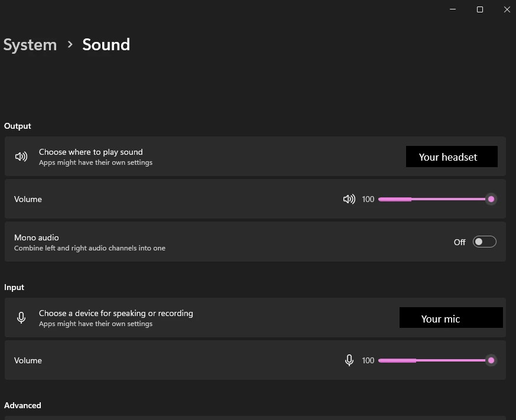Go back to System in the breadcrumb

(x=30, y=45)
